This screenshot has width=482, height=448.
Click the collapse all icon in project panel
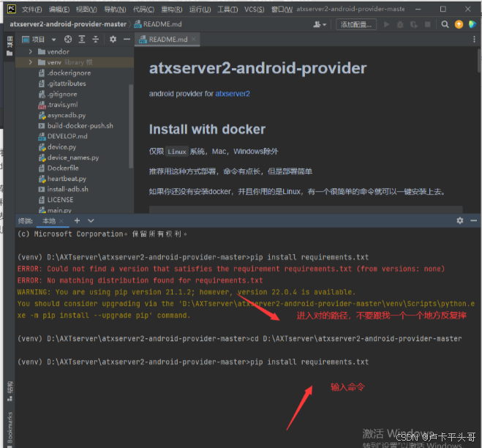[96, 39]
